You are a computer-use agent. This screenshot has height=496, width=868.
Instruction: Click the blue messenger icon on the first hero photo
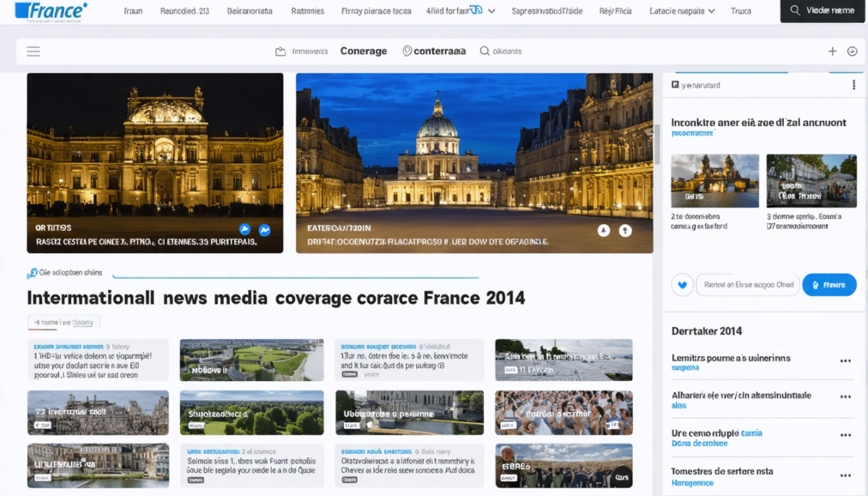(x=265, y=230)
